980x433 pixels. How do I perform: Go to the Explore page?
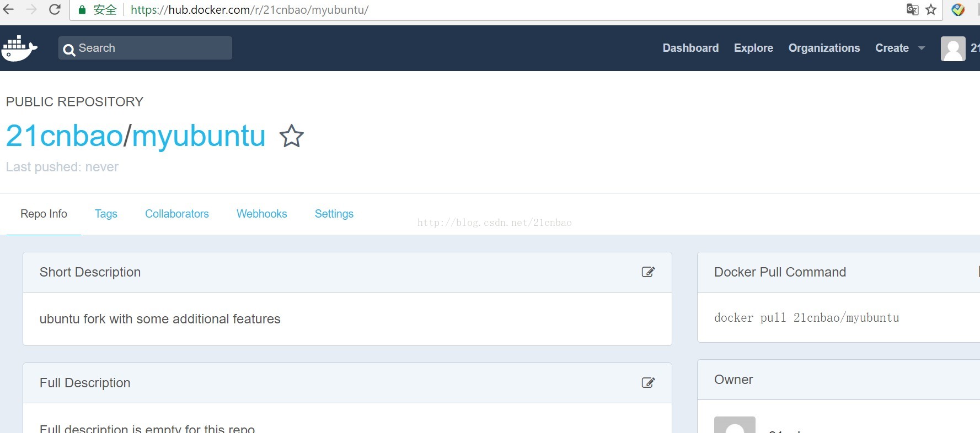753,48
